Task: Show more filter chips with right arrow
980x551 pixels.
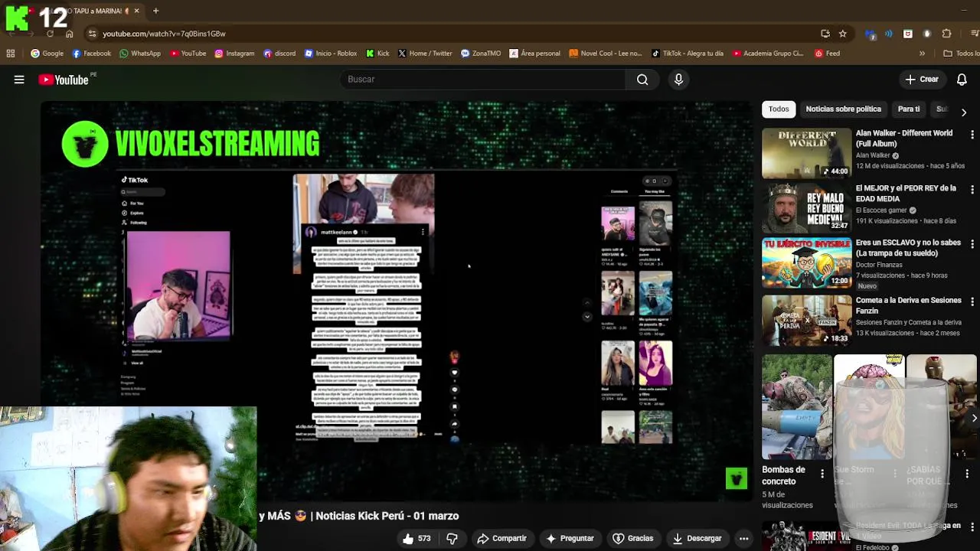Action: point(963,112)
